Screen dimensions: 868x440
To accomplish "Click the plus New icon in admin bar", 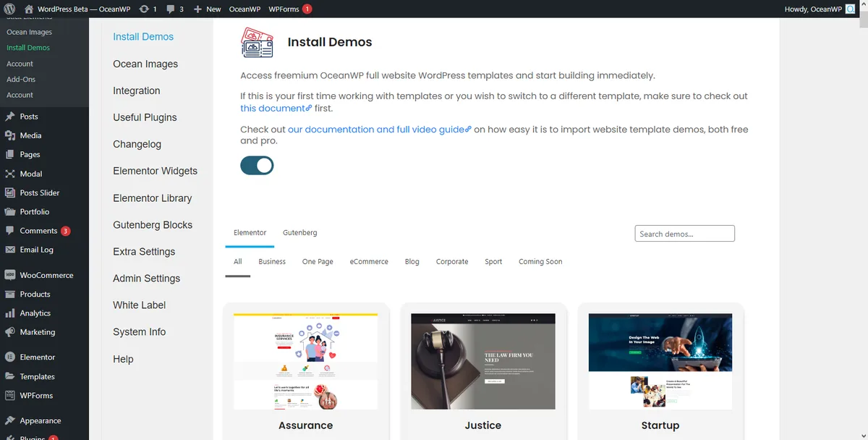I will click(x=197, y=9).
